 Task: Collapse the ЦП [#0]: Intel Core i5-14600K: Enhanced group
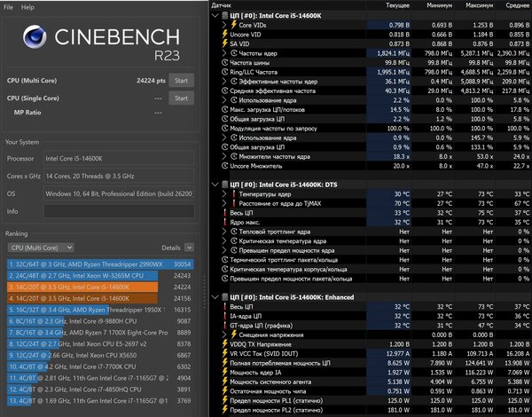click(215, 297)
